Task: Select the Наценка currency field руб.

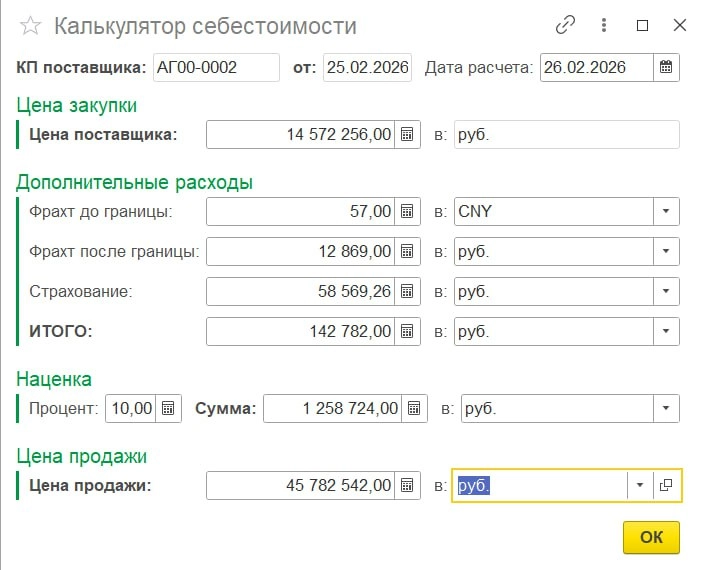Action: click(557, 408)
